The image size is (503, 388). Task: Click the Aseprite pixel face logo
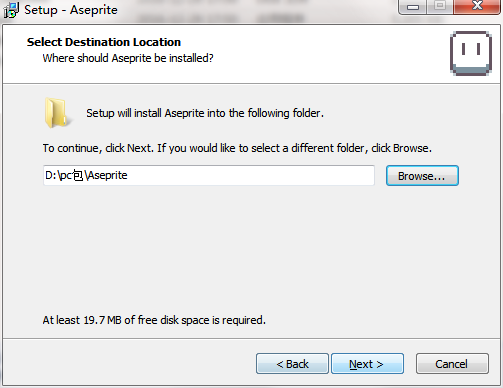point(471,53)
